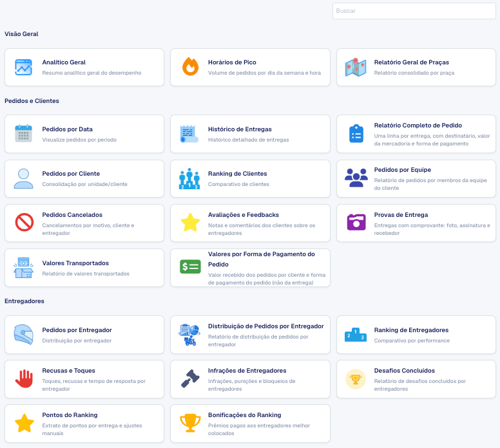Click text 'Comparativo de clientes'
Image resolution: width=500 pixels, height=448 pixels.
(238, 184)
